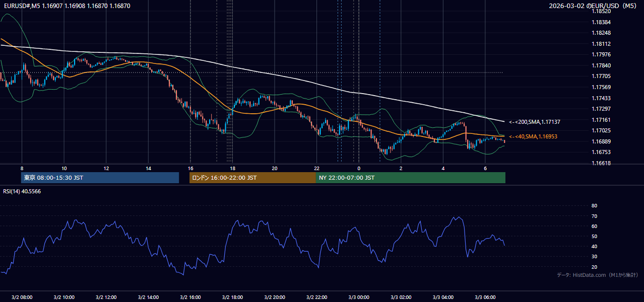Click the '<--<40,SMA,1.16953' line label

point(533,136)
